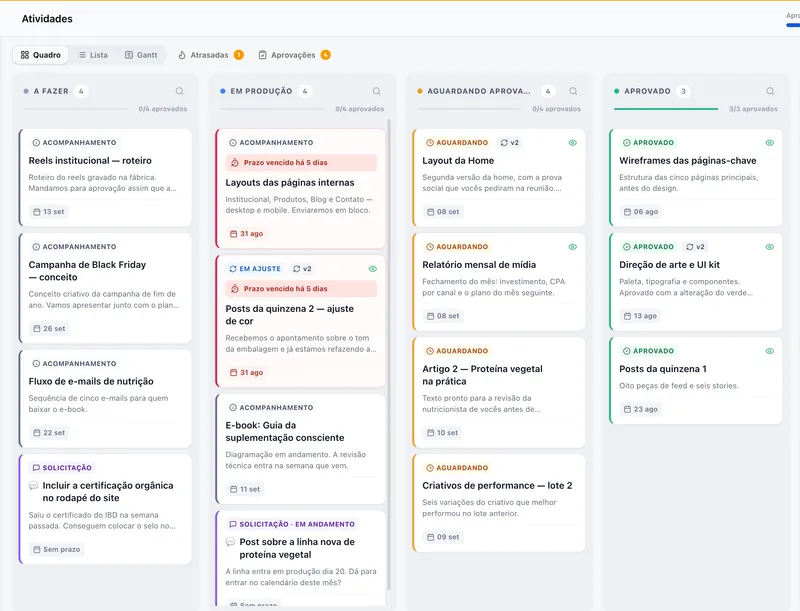
Task: Toggle eye icon on Layout da Home card
Action: tap(572, 143)
